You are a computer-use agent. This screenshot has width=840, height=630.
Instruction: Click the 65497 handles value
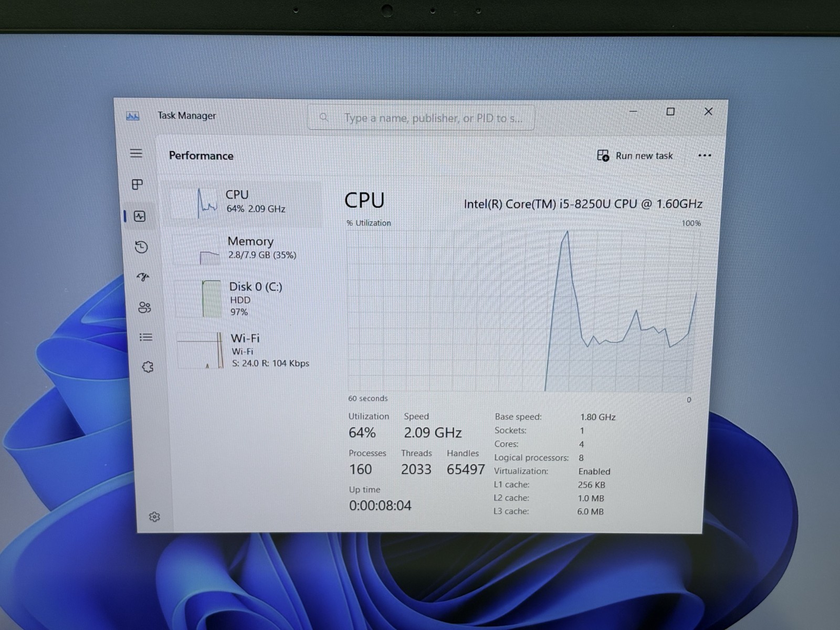point(466,469)
